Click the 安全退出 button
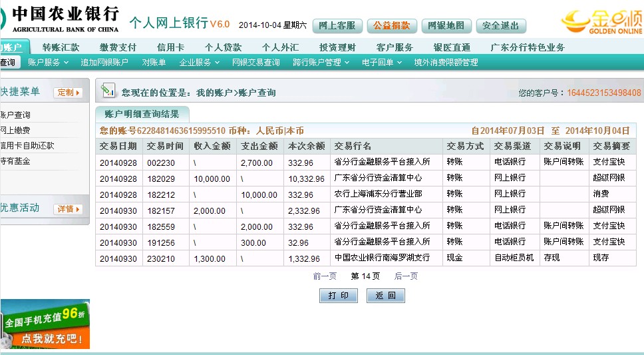 coord(500,26)
